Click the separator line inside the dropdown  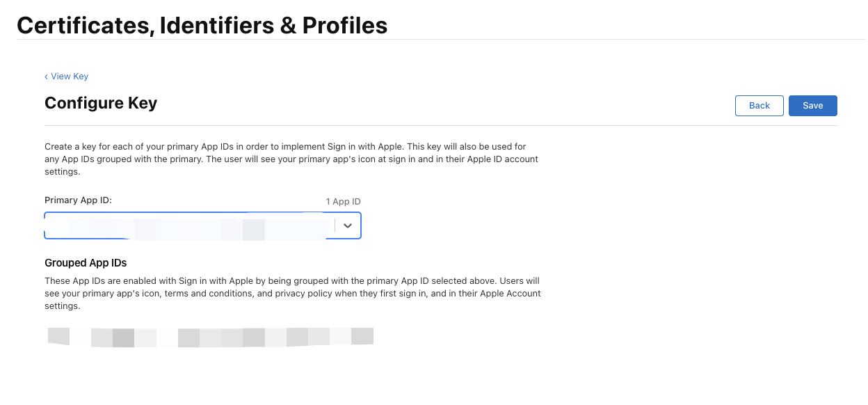pos(335,225)
